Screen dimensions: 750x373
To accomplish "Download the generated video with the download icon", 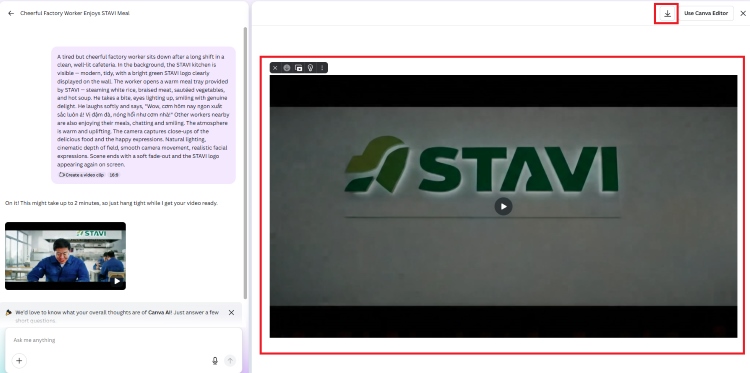I will 667,13.
